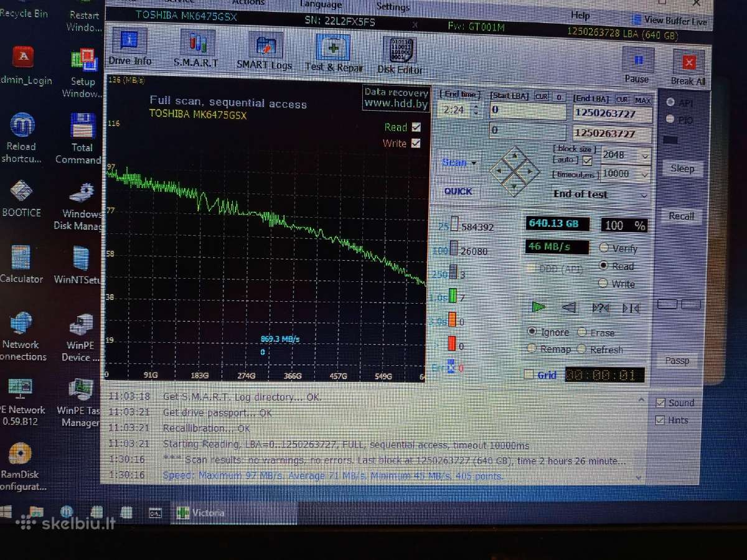The width and height of the screenshot is (747, 560).
Task: Select the Ignore radio button
Action: click(532, 332)
